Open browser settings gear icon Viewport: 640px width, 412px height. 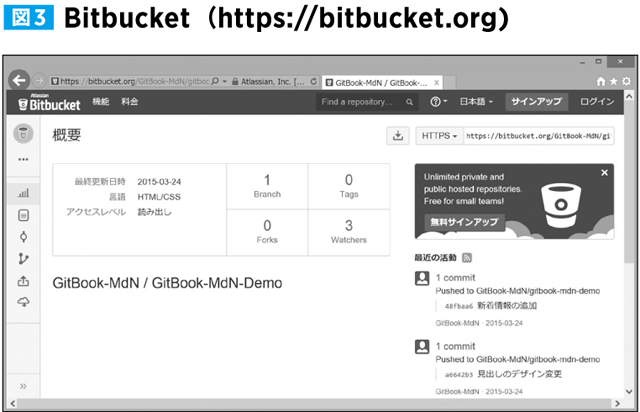click(x=627, y=81)
